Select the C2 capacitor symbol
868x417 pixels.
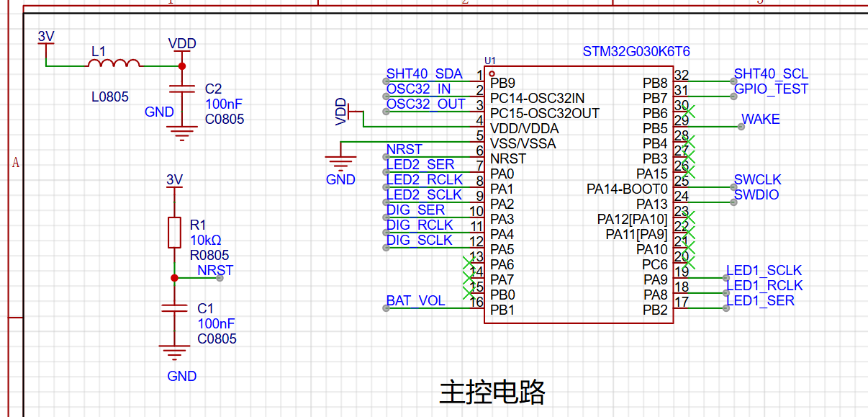click(181, 89)
